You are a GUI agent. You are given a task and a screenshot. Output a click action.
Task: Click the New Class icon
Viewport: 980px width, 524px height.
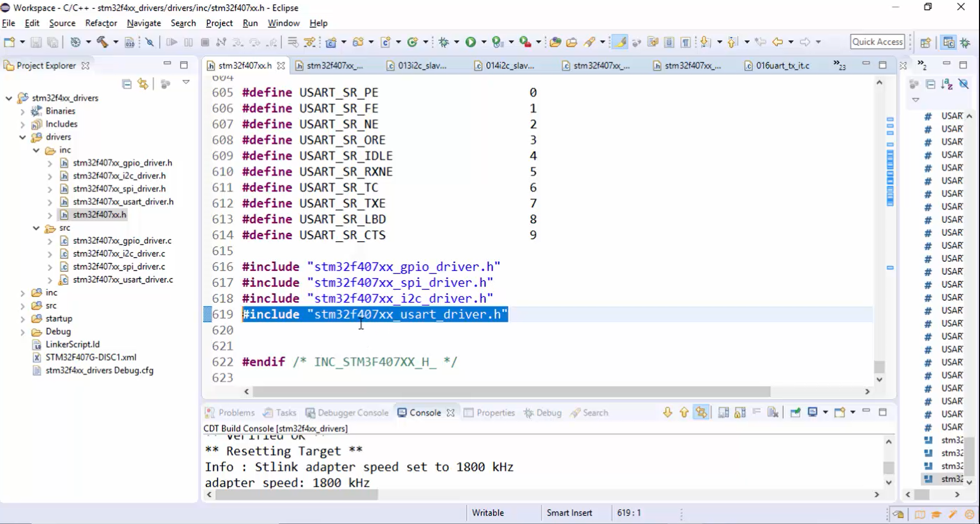412,42
